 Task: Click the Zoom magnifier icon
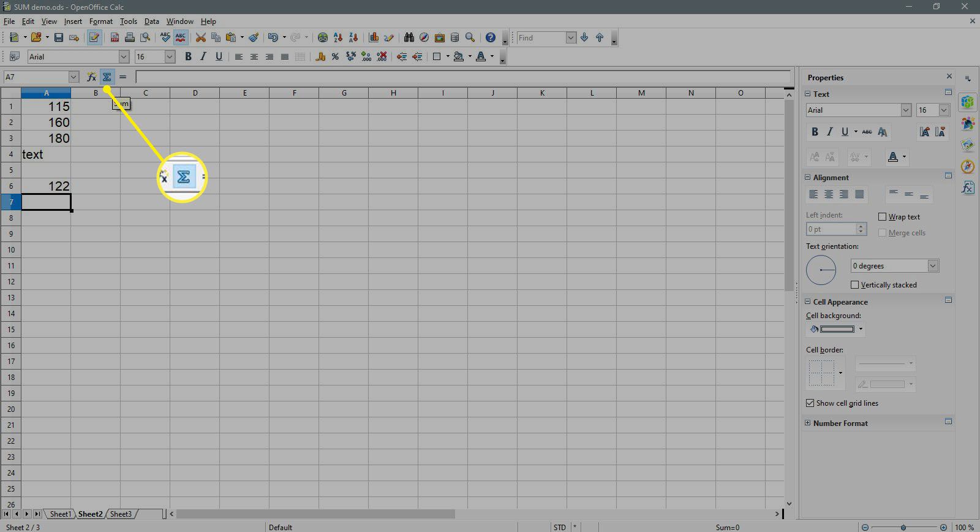point(470,37)
